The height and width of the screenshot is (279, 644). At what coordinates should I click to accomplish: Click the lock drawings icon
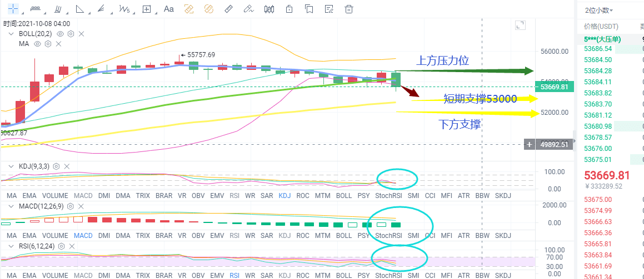(x=289, y=9)
